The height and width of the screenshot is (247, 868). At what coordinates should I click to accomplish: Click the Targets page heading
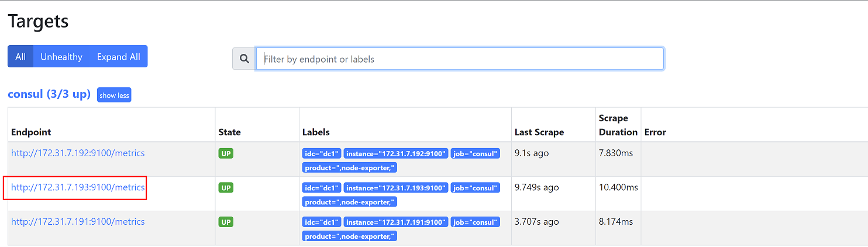pyautogui.click(x=39, y=22)
